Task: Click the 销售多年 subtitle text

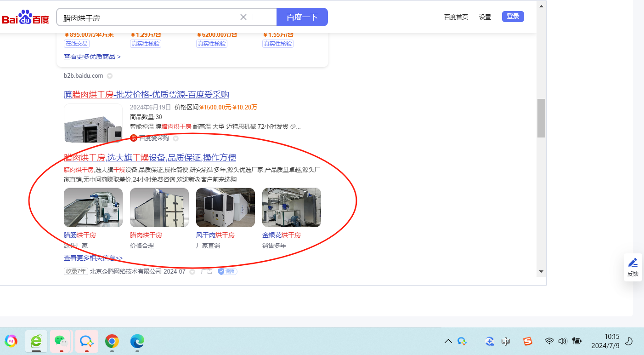Action: 274,246
